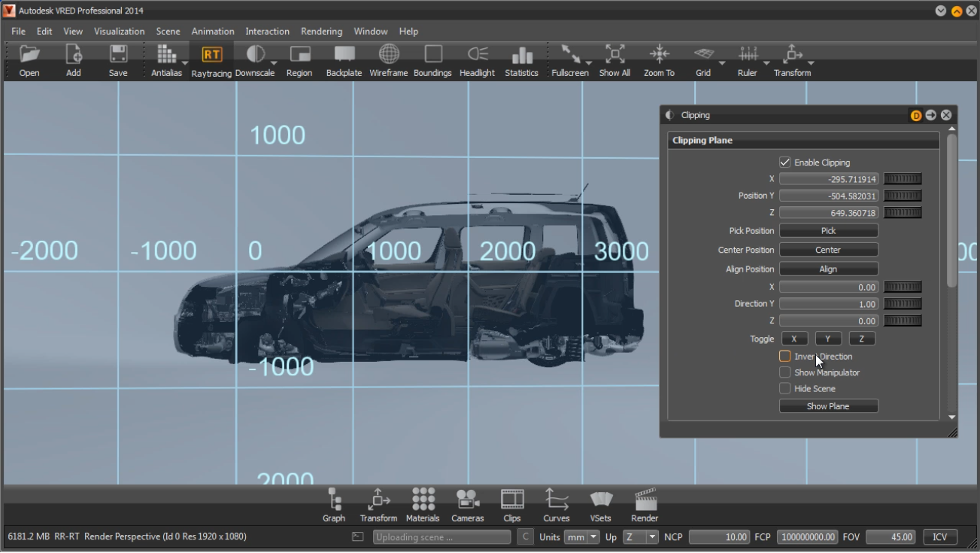Open the Visualization menu
Screen dimensions: 980x553
point(119,32)
